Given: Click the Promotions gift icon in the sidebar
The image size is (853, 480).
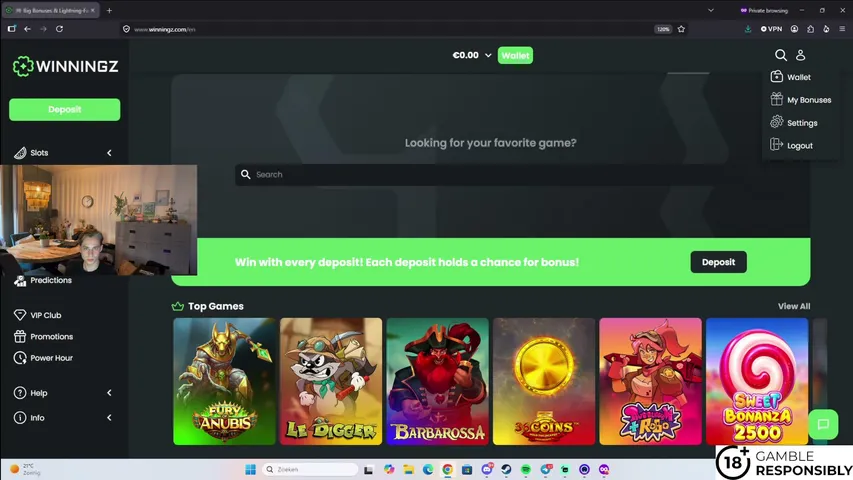Looking at the screenshot, I should click(20, 336).
